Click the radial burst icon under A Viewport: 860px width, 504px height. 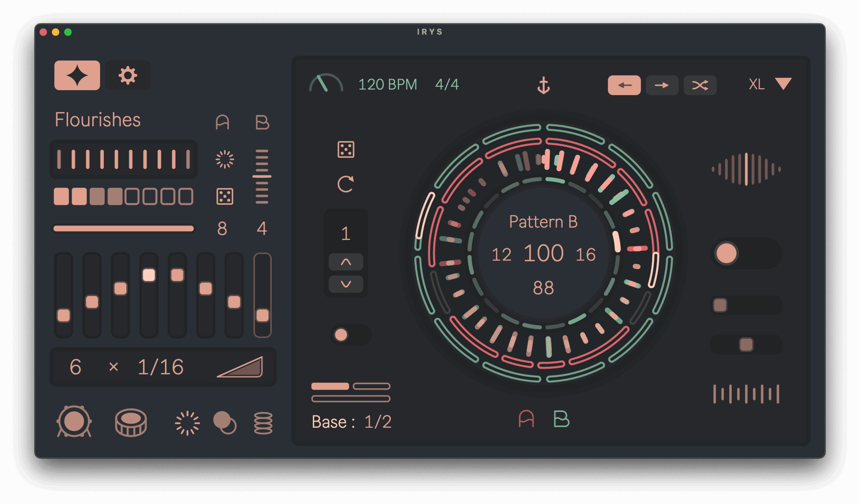(x=225, y=159)
